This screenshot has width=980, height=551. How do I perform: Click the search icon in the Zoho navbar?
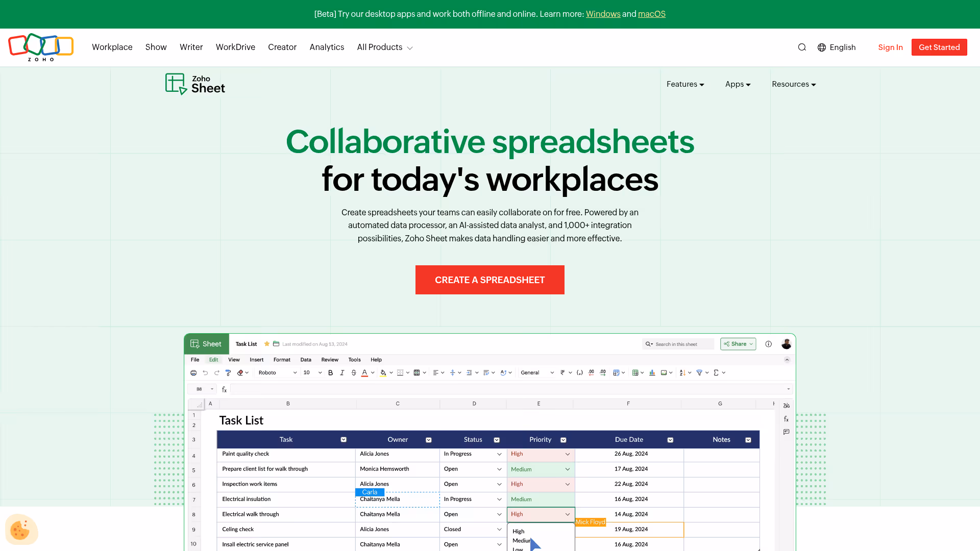point(802,47)
